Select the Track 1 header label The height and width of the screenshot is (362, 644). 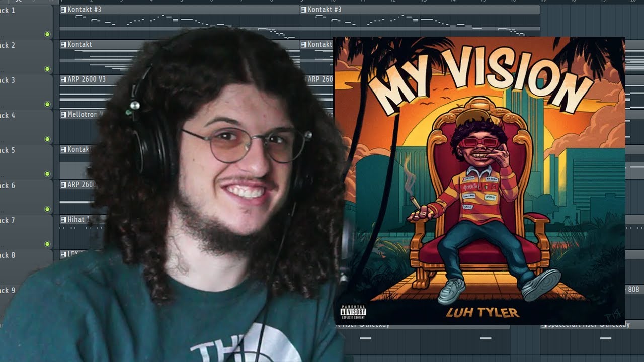(x=8, y=10)
